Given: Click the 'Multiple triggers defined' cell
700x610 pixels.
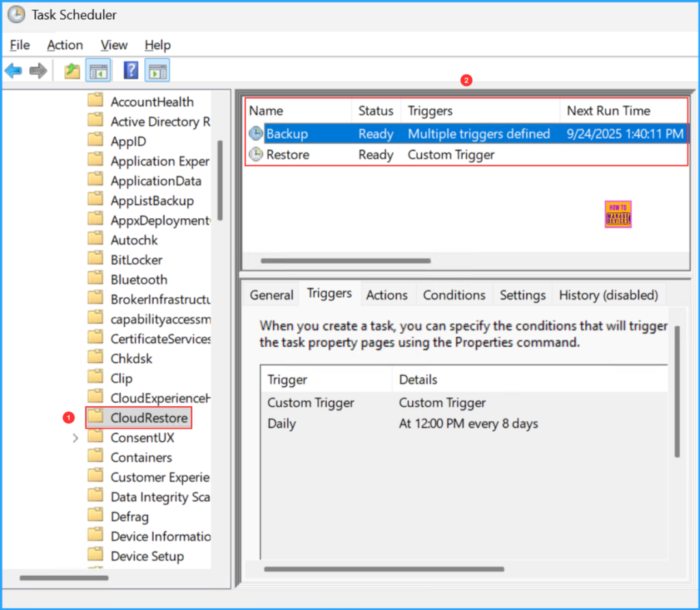Looking at the screenshot, I should point(479,133).
